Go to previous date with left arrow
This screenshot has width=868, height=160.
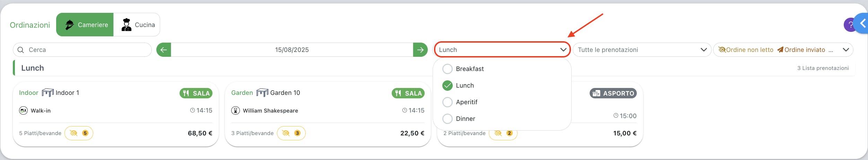(164, 50)
